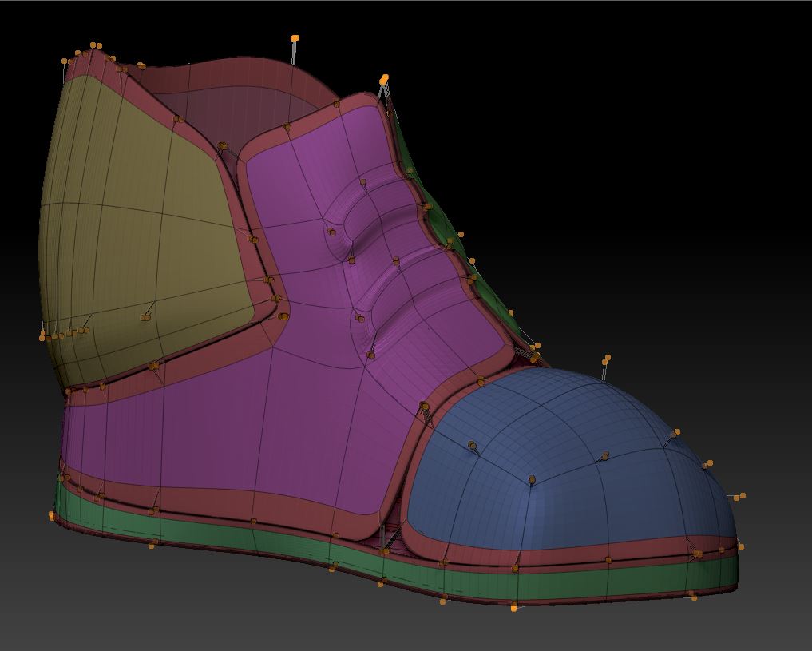Viewport: 812px width, 651px height.
Task: Select the bright orange handle point above the collar
Action: pos(295,38)
